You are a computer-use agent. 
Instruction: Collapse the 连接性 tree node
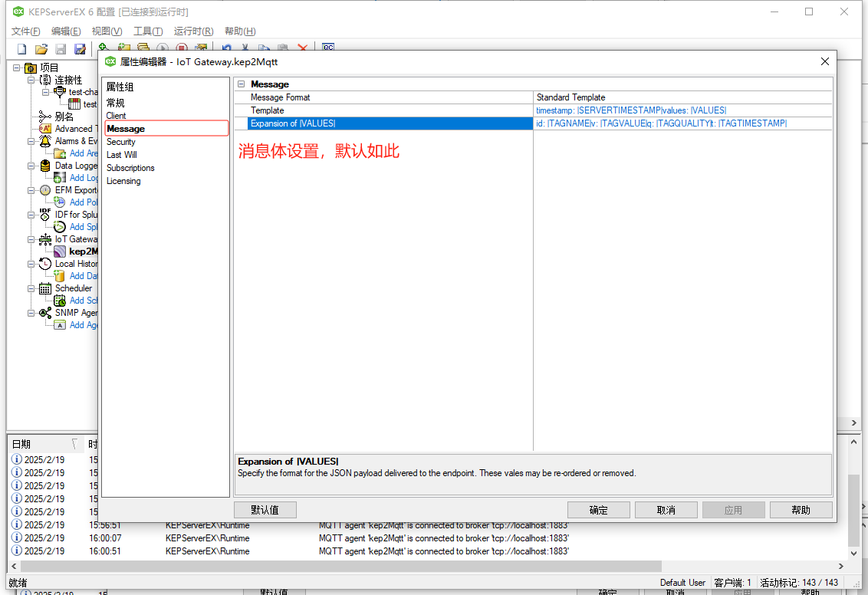point(31,80)
